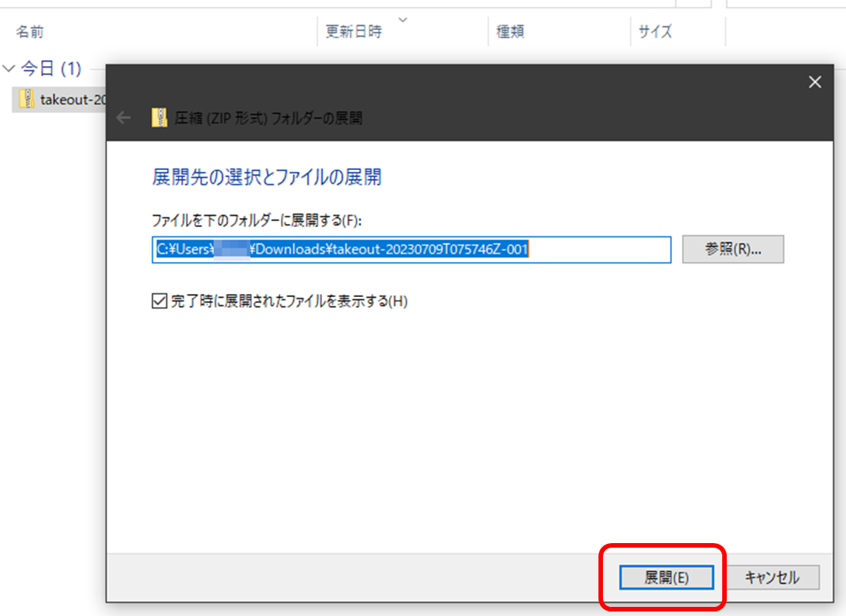Click the 展開(E) extract button
The width and height of the screenshot is (846, 616).
pyautogui.click(x=666, y=577)
